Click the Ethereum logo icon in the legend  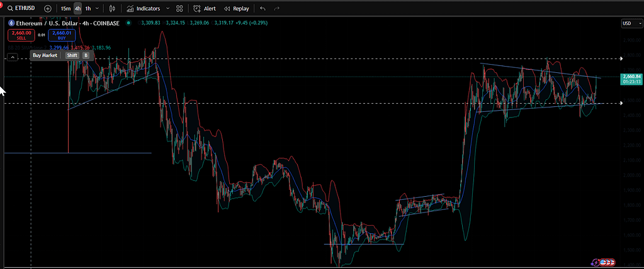click(11, 23)
